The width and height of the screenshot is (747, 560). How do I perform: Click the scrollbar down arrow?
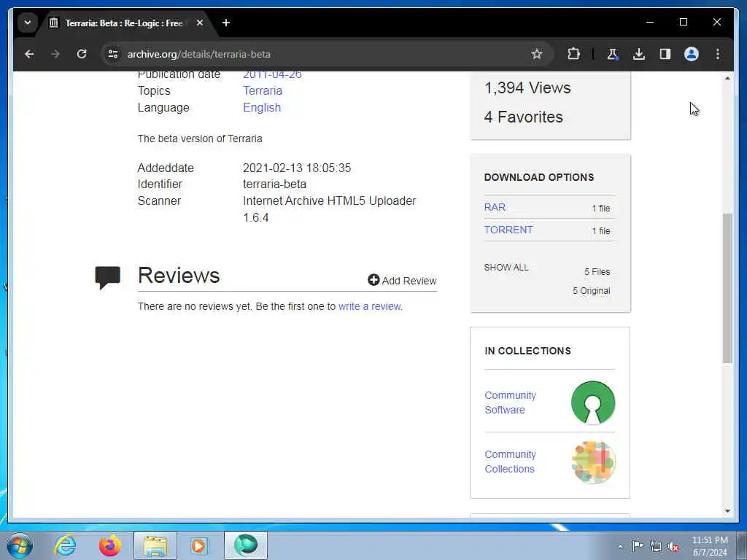(727, 511)
